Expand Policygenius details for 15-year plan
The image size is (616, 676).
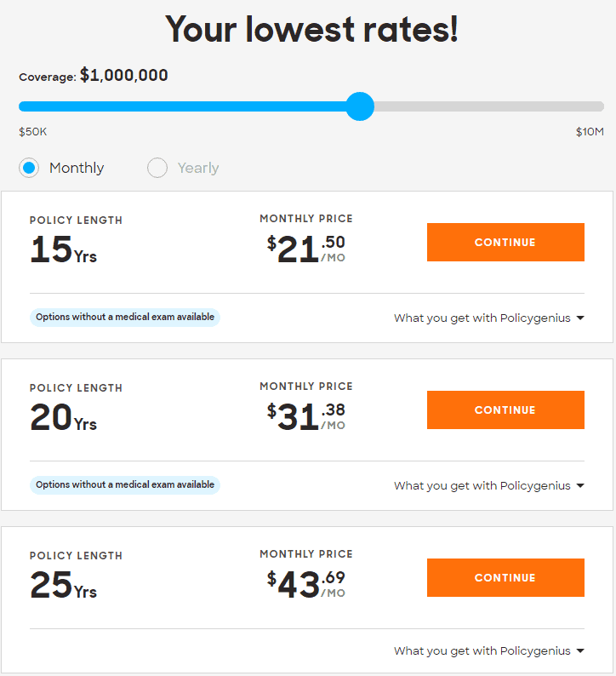(489, 318)
